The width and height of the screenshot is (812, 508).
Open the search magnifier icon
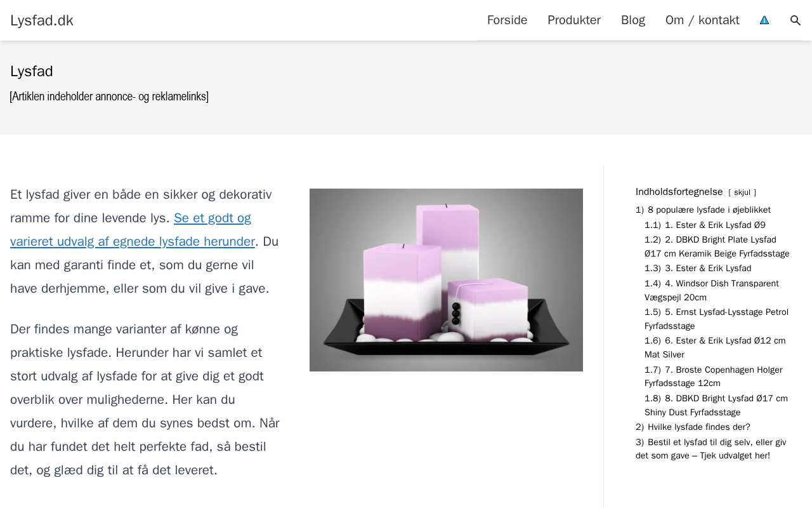tap(796, 20)
